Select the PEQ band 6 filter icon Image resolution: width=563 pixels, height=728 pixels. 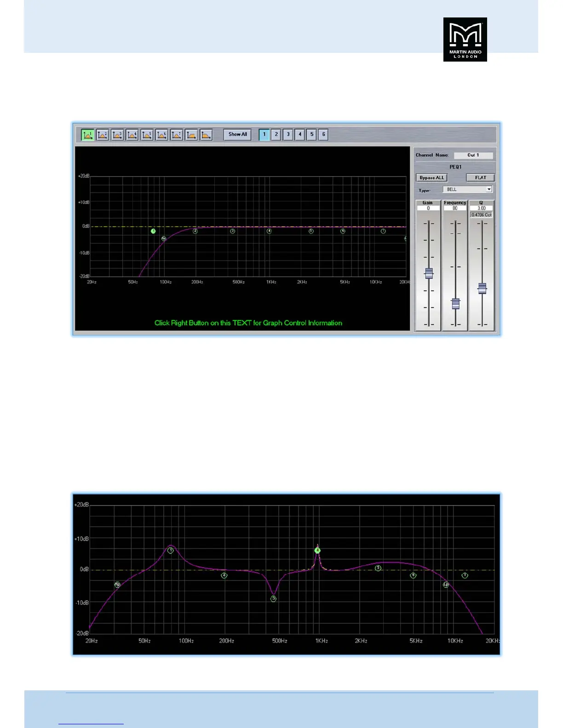[161, 135]
